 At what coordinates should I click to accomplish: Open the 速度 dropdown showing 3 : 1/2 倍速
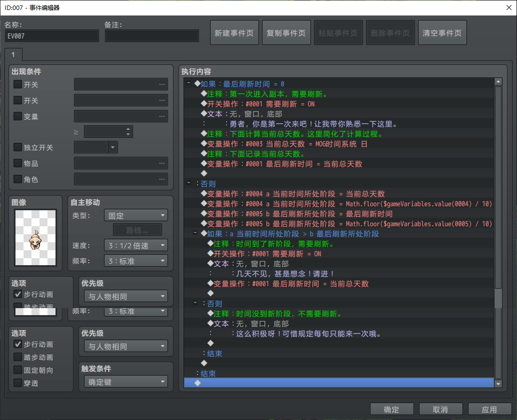[136, 245]
